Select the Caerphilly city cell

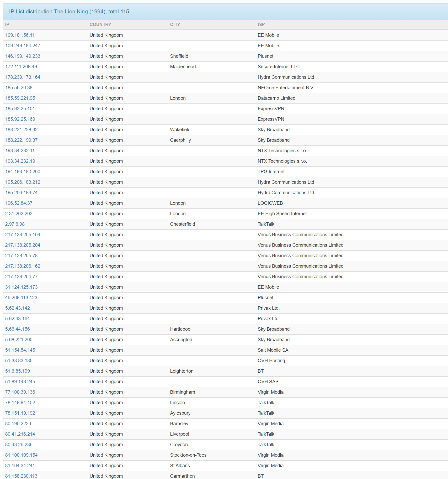click(180, 140)
